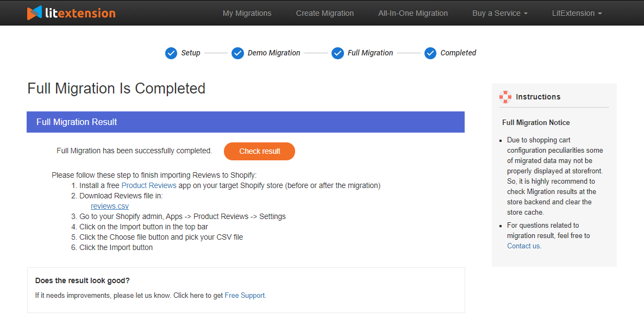Open the Product Reviews app link
This screenshot has height=325, width=644.
(x=149, y=185)
